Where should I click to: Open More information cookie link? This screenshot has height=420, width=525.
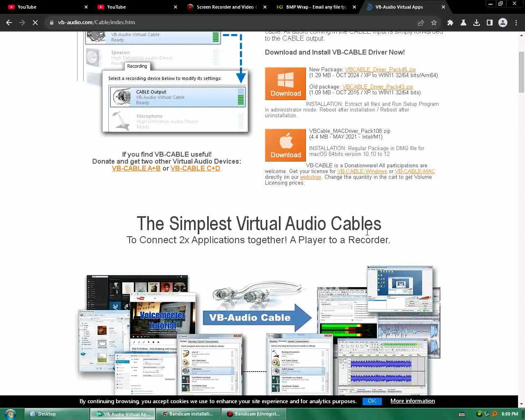tap(413, 401)
